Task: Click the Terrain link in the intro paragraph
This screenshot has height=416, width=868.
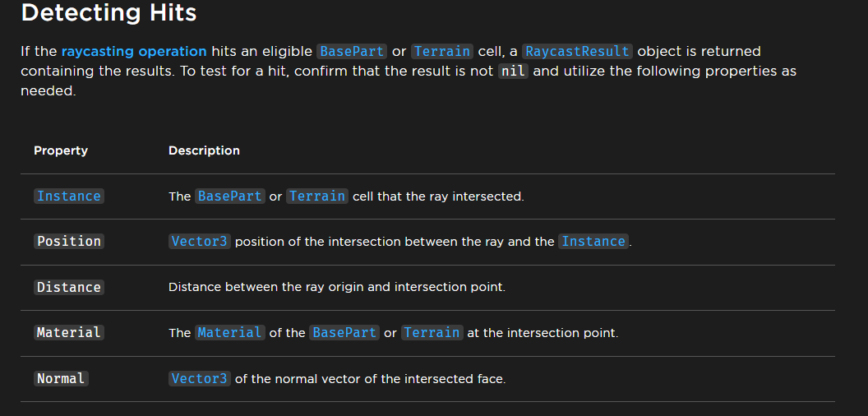Action: point(441,51)
